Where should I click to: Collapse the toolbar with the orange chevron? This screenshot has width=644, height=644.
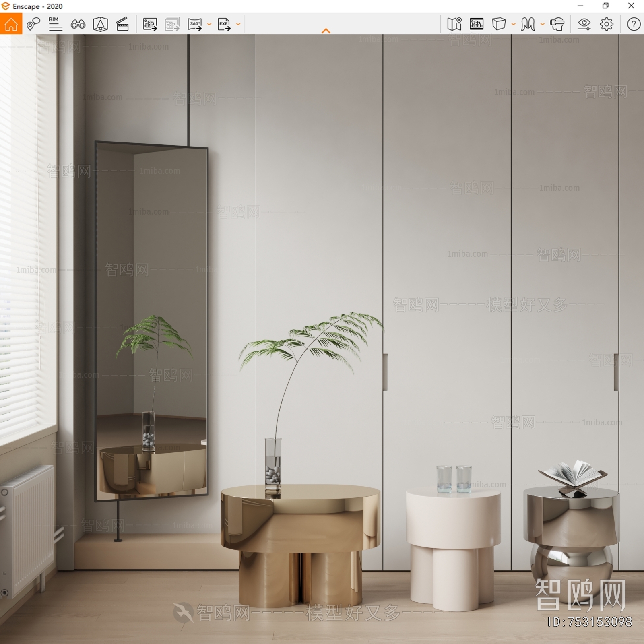326,31
